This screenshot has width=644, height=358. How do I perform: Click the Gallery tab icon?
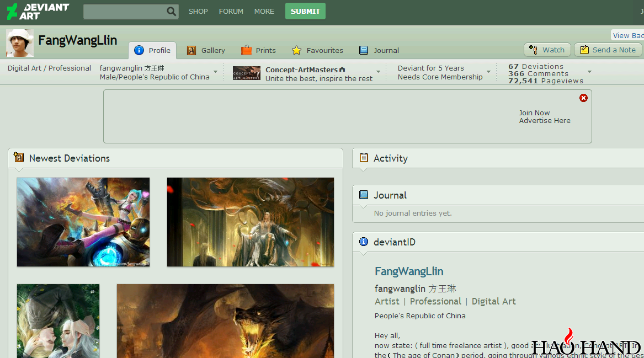(x=191, y=51)
